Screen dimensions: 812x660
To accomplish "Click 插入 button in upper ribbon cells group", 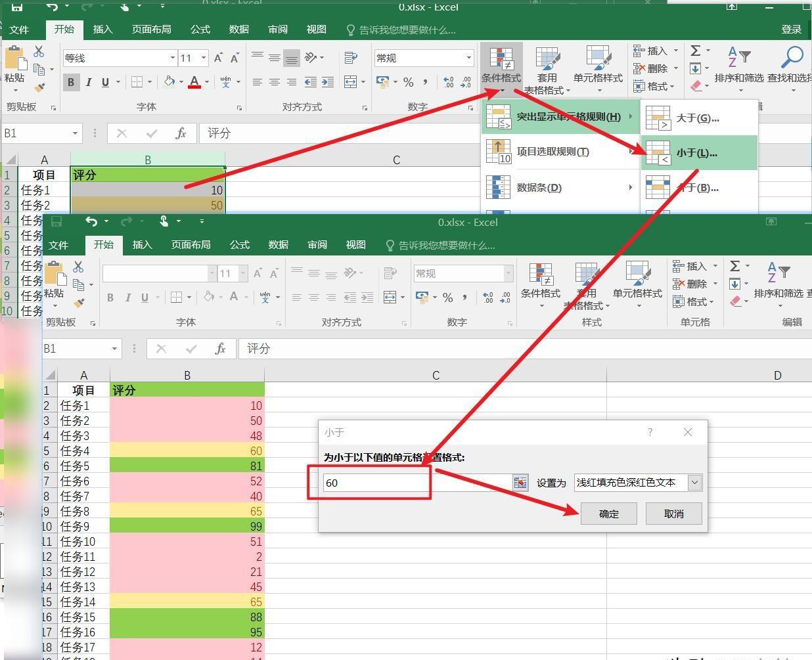I will pyautogui.click(x=655, y=51).
